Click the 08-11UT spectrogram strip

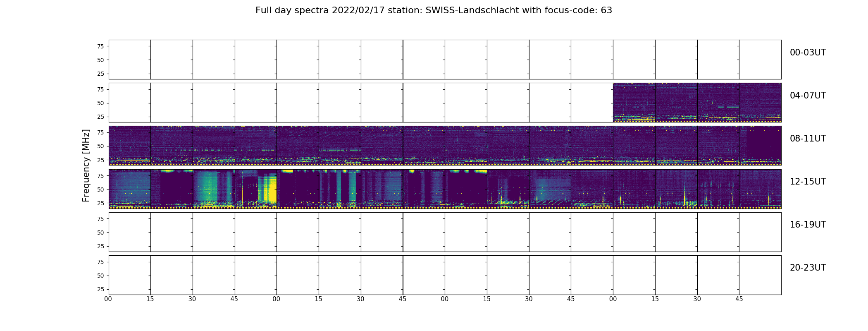pos(445,146)
